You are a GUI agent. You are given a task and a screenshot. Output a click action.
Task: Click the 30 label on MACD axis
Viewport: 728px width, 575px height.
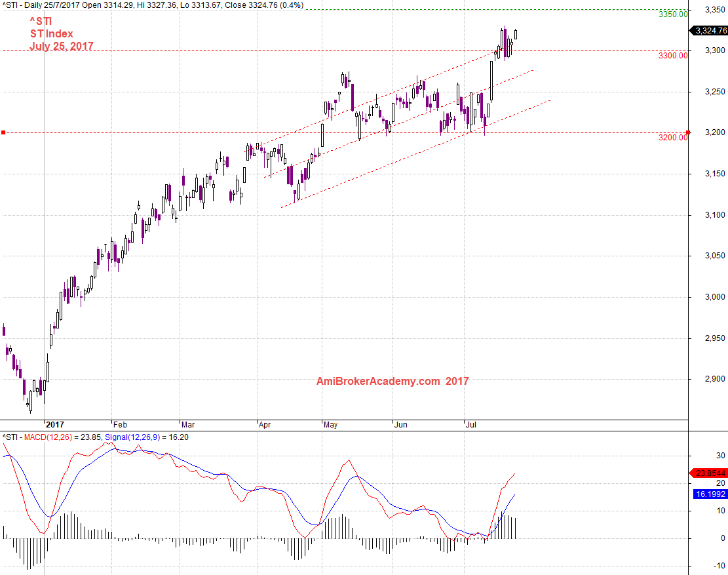click(721, 456)
